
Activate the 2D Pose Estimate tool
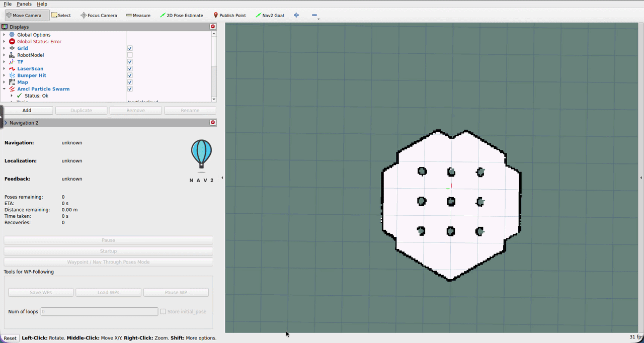182,15
